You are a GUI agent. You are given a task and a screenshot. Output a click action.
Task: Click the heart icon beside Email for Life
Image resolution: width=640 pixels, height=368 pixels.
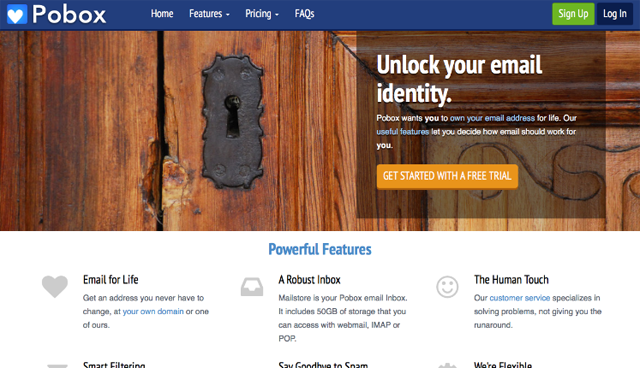click(x=55, y=286)
